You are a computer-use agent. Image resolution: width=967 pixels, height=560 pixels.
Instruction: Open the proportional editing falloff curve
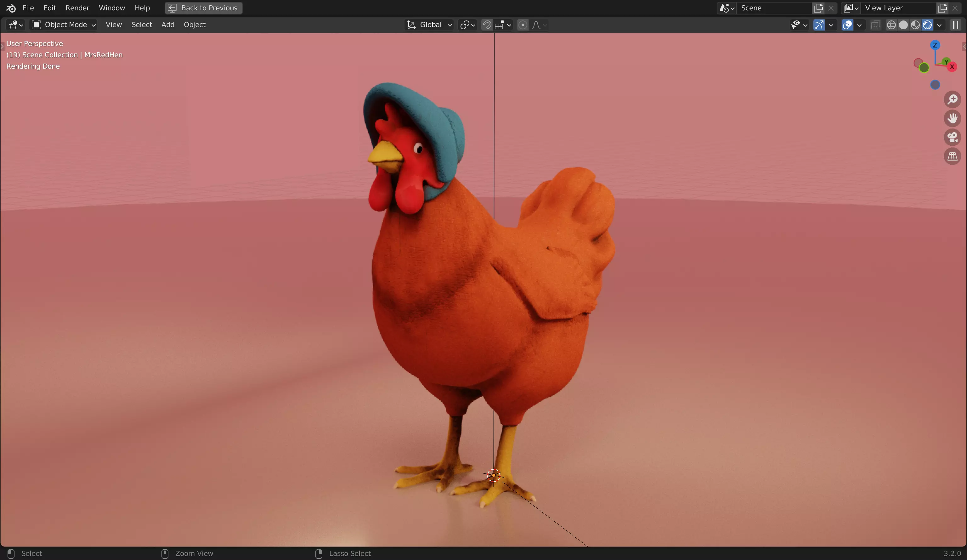click(539, 25)
